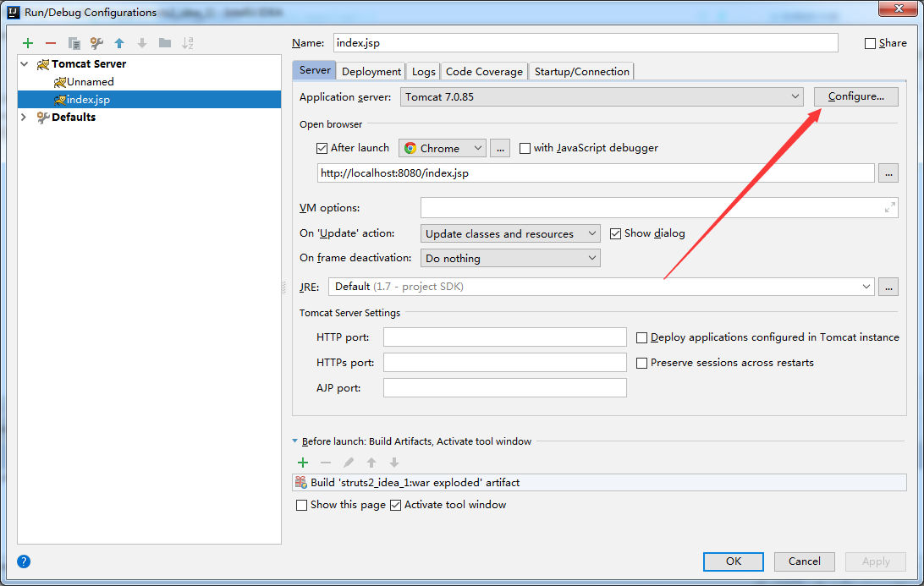Viewport: 924px width, 586px height.
Task: Click the localhost URL field
Action: click(596, 173)
